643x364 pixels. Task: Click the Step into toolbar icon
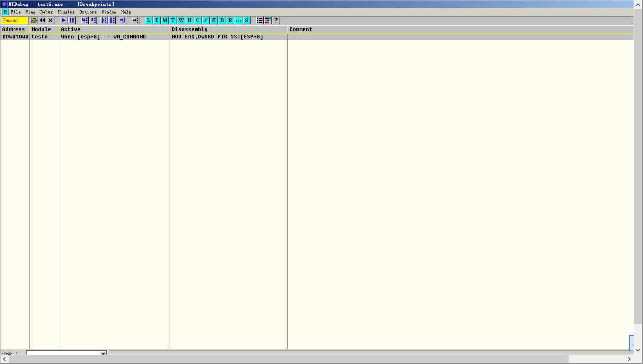pyautogui.click(x=85, y=20)
